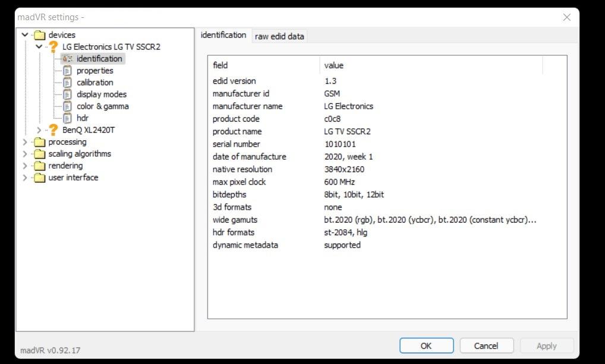Image resolution: width=605 pixels, height=364 pixels.
Task: Click the calibration page icon
Action: point(67,83)
